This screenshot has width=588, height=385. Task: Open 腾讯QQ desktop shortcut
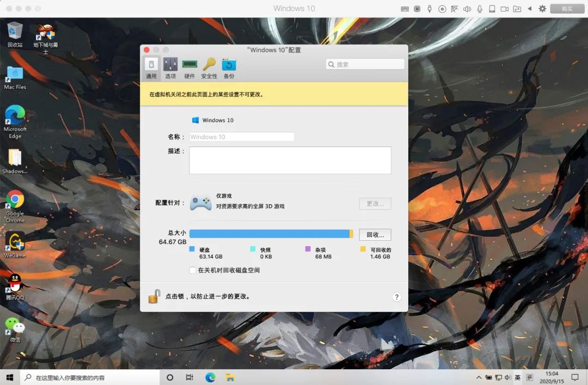15,287
